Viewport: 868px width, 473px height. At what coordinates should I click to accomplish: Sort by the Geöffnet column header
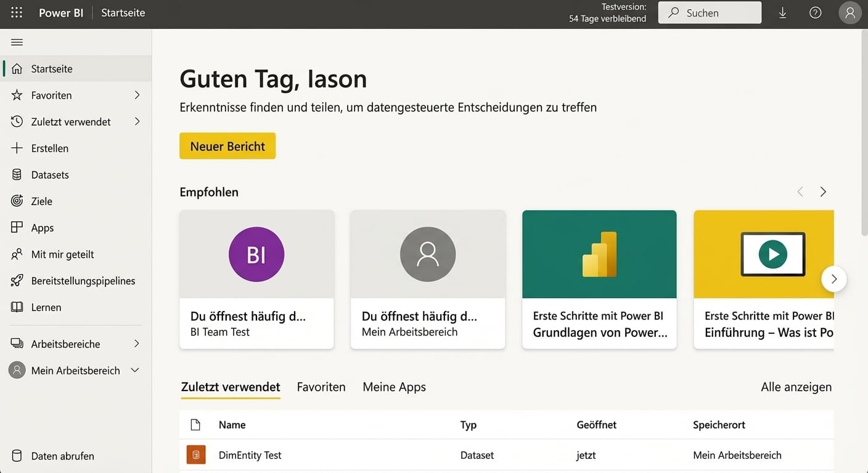(596, 424)
